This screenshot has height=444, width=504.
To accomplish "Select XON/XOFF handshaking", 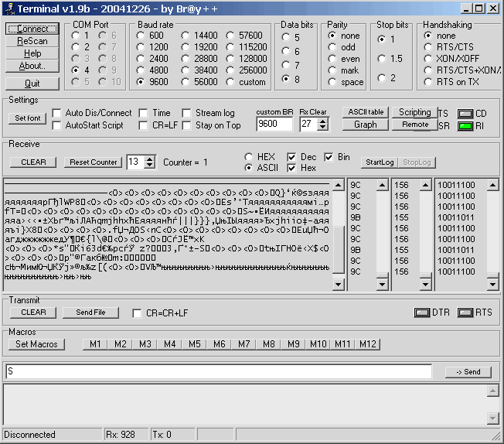I will (x=427, y=59).
